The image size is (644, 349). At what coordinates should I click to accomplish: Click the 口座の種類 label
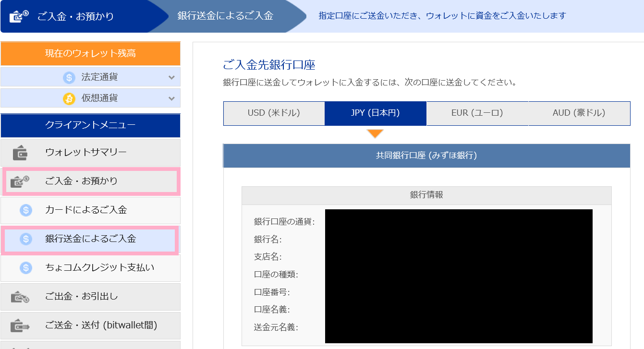pos(276,275)
